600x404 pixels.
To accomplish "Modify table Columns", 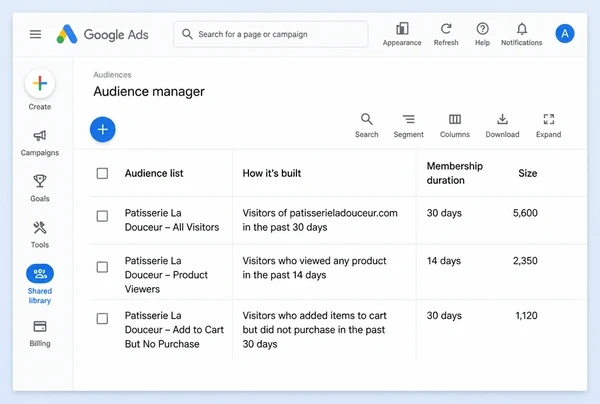I will (455, 125).
